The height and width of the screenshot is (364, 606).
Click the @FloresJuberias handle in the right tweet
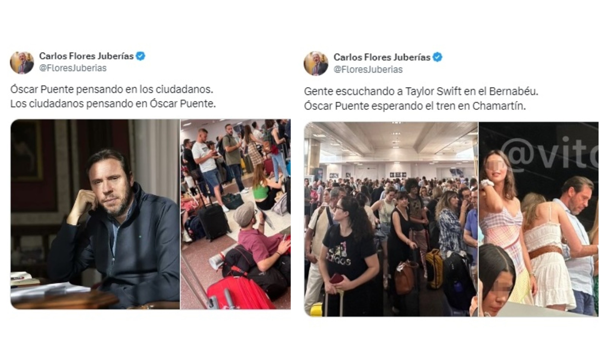tap(368, 69)
